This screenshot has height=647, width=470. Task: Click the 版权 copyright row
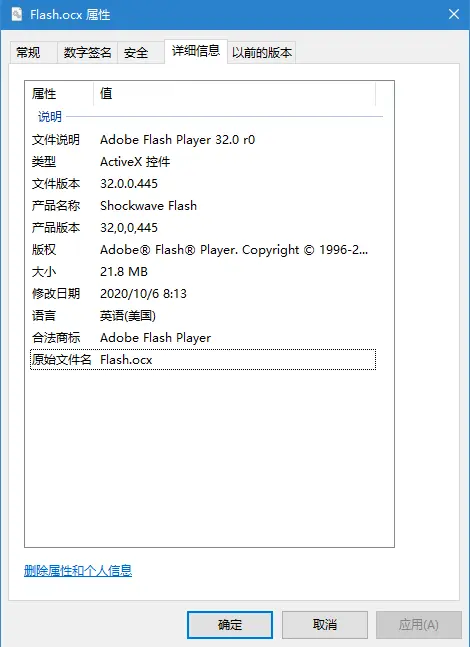203,250
